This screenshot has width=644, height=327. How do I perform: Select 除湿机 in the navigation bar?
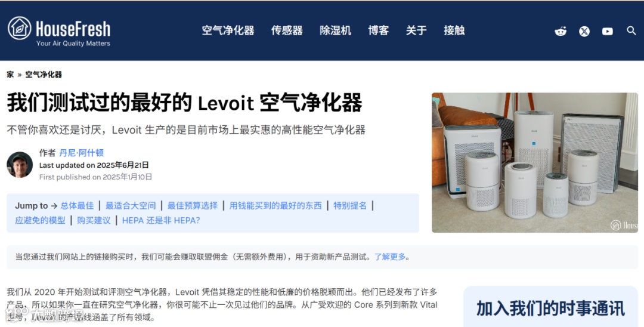pyautogui.click(x=335, y=30)
